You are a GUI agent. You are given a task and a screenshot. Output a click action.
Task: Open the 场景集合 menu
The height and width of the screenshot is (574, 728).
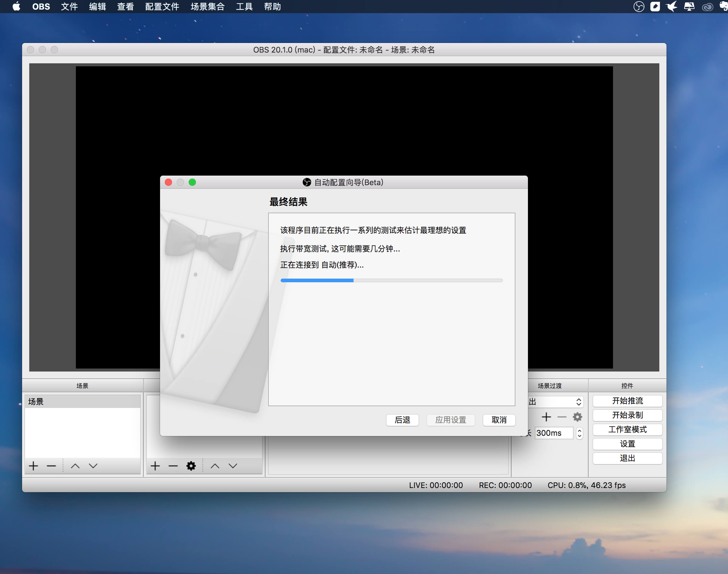pyautogui.click(x=208, y=6)
